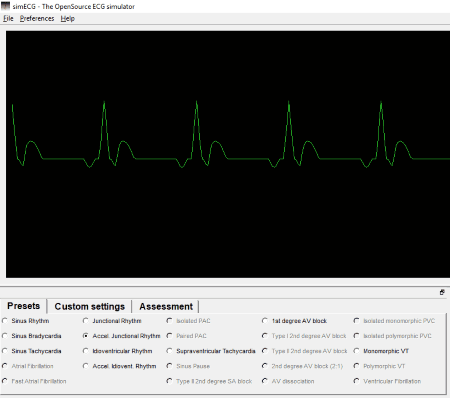Select the Accel. Idiovent. Rhythm preset

119,366
